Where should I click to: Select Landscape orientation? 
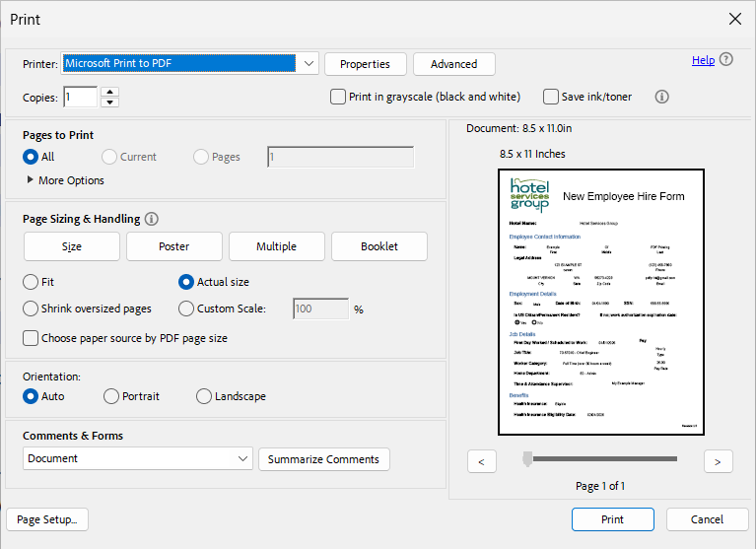click(203, 396)
